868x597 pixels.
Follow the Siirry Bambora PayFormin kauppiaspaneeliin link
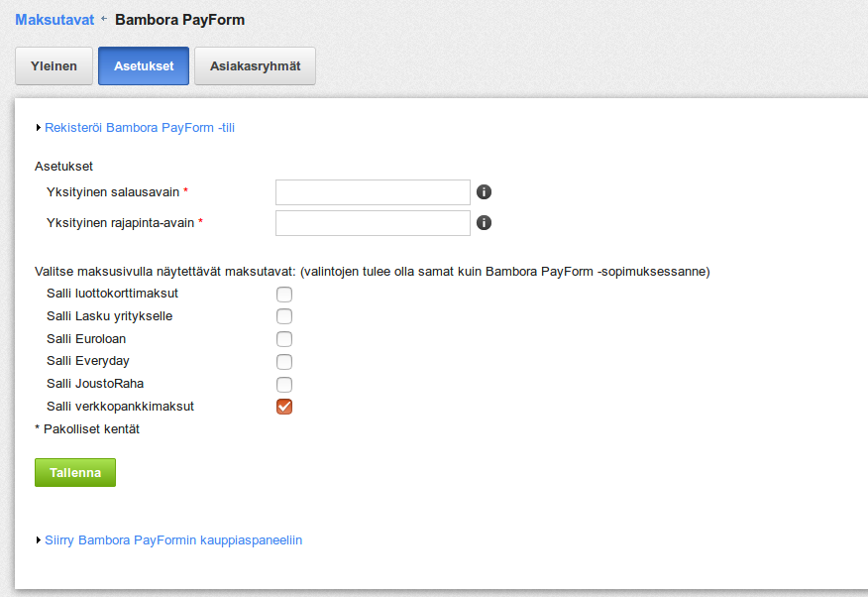click(173, 540)
